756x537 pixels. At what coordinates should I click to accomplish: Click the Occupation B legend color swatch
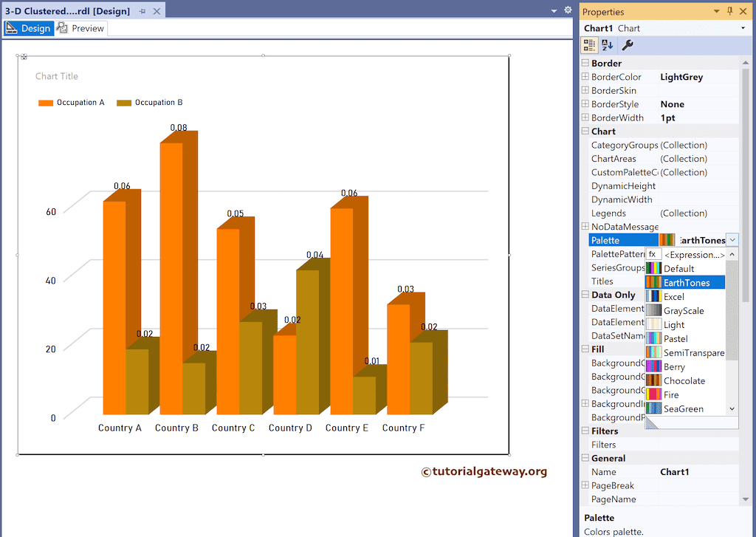124,103
